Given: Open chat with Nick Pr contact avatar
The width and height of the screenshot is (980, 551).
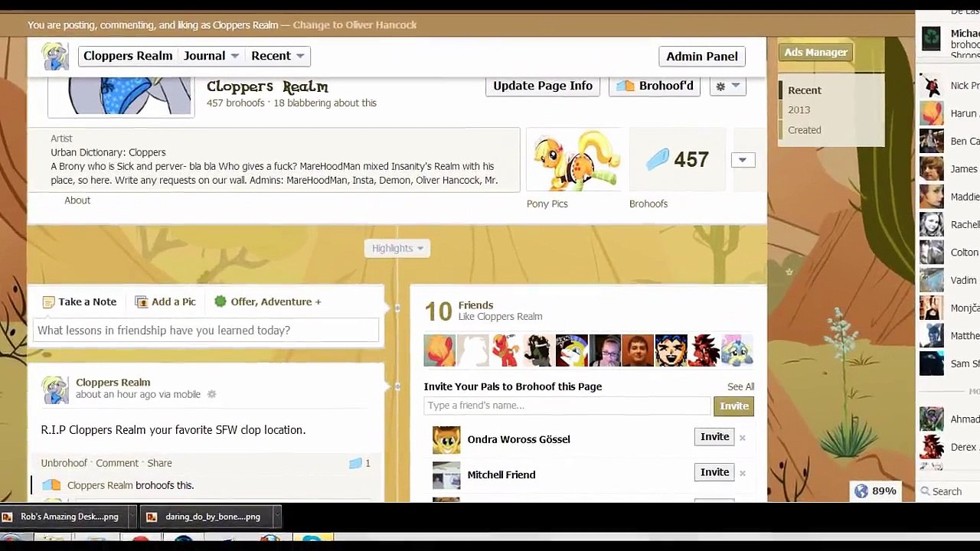Looking at the screenshot, I should (x=932, y=86).
